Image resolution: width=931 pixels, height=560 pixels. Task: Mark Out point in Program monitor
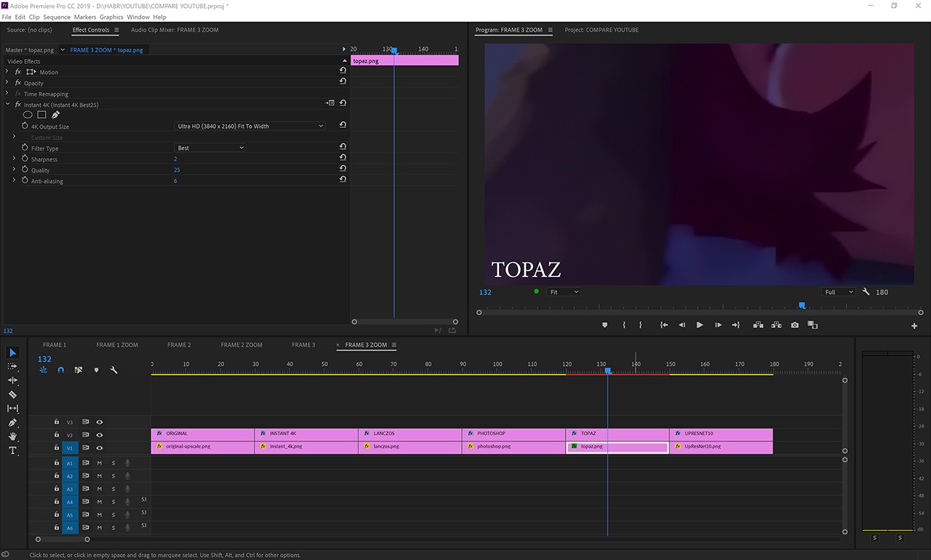click(x=641, y=325)
